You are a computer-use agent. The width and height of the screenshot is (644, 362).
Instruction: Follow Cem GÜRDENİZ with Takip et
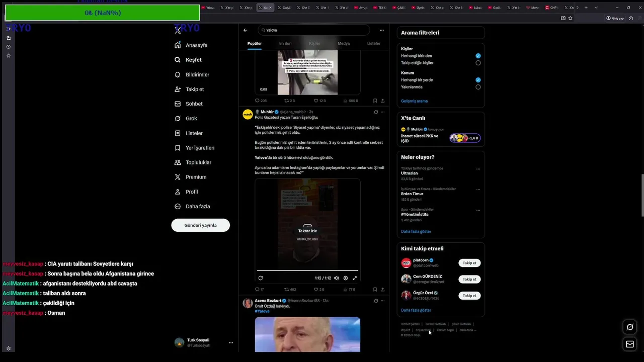(x=469, y=279)
